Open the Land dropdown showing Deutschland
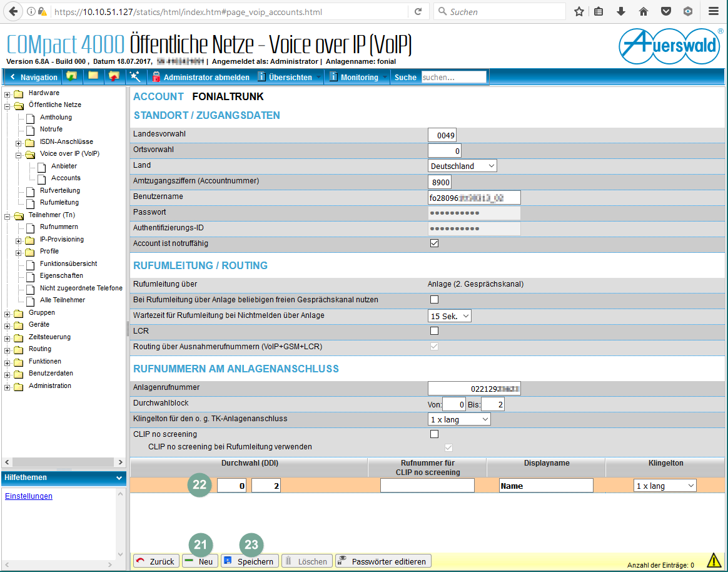 tap(462, 166)
